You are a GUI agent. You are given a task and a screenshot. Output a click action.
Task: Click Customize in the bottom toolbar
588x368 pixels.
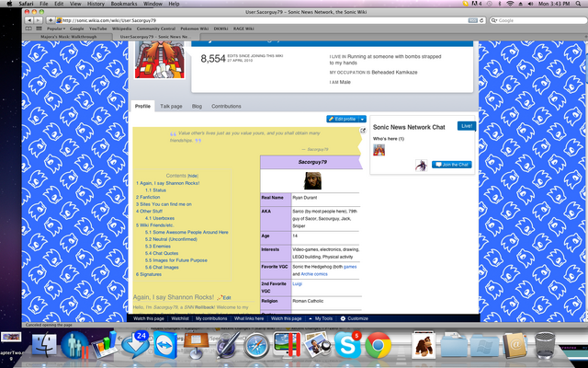point(355,318)
